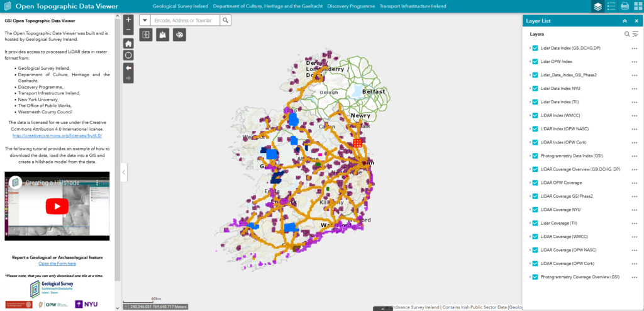The image size is (644, 311).
Task: Collapse the left information side panel
Action: click(125, 172)
